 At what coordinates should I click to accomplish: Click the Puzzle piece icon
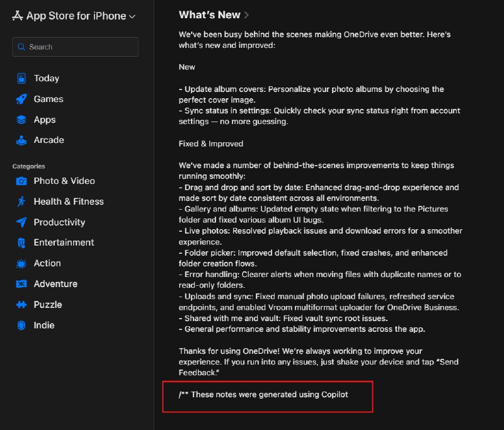[x=20, y=305]
